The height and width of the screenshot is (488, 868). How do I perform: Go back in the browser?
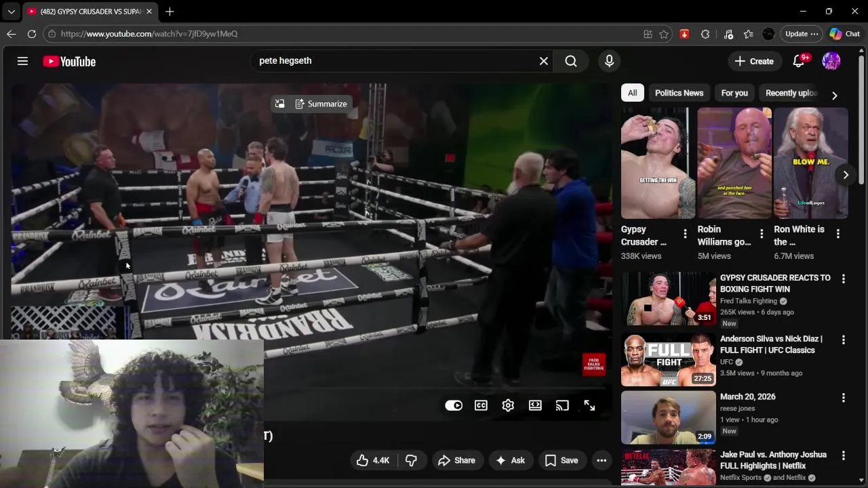(x=12, y=34)
